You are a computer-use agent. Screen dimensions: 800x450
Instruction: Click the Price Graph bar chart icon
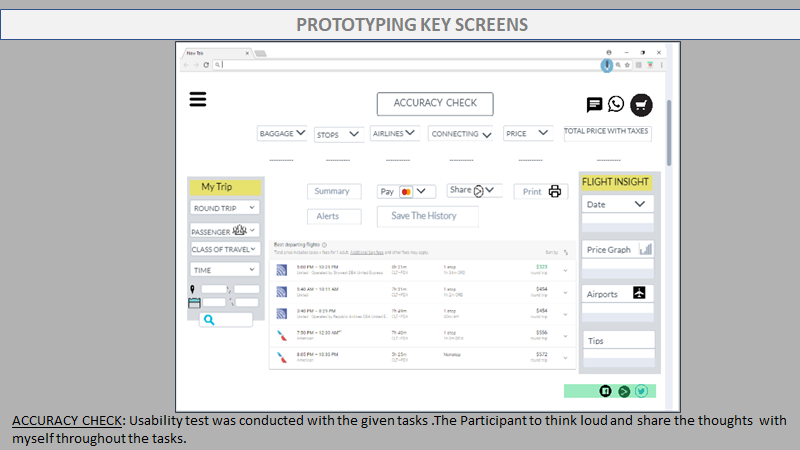(x=645, y=249)
